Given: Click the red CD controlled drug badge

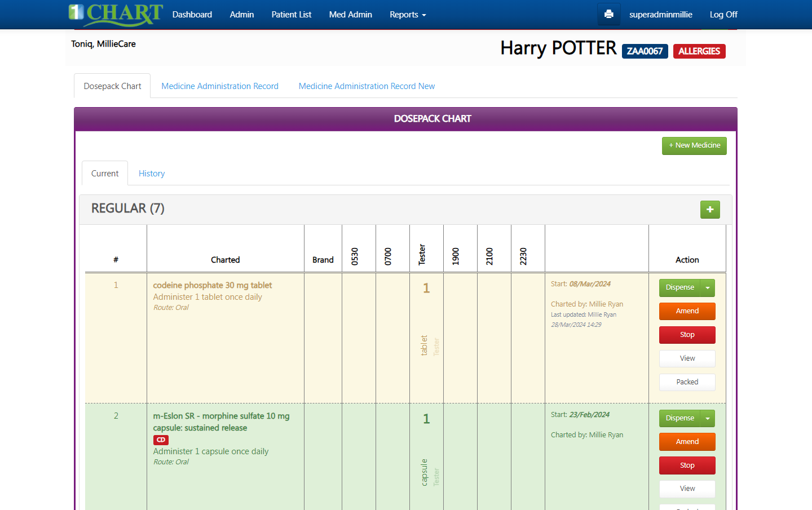Looking at the screenshot, I should pos(161,440).
